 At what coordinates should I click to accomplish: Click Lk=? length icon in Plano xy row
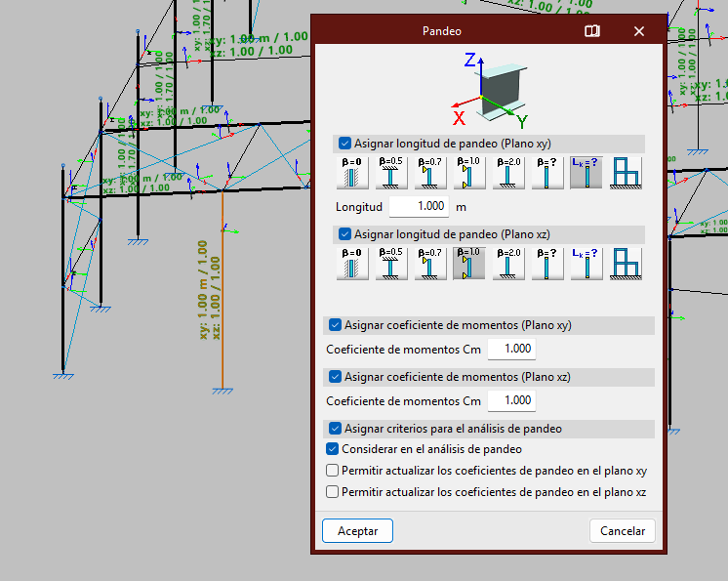[586, 173]
